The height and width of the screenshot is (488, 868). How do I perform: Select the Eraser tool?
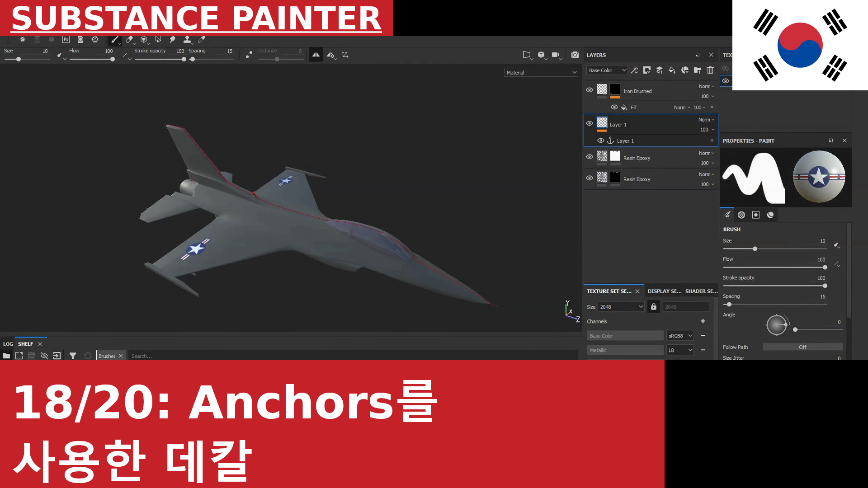coord(129,40)
